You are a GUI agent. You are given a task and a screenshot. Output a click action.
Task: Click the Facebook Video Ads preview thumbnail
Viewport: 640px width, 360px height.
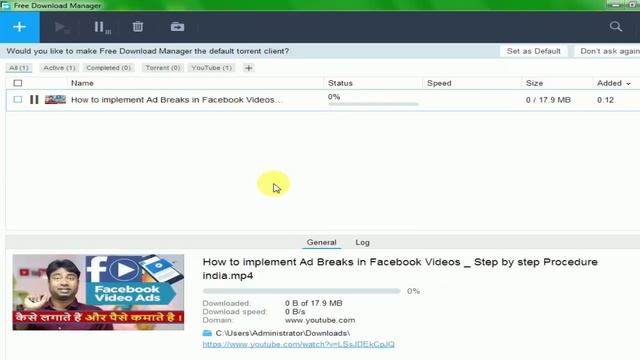[98, 292]
